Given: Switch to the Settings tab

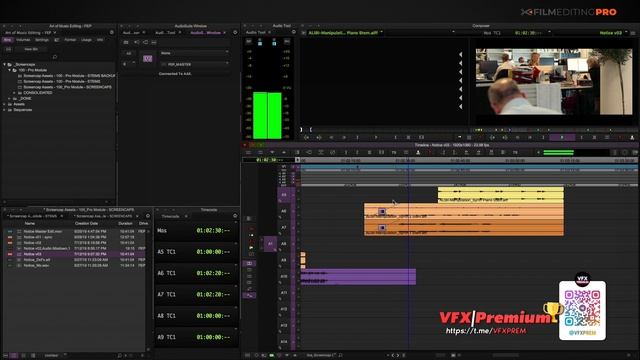Looking at the screenshot, I should 42,40.
